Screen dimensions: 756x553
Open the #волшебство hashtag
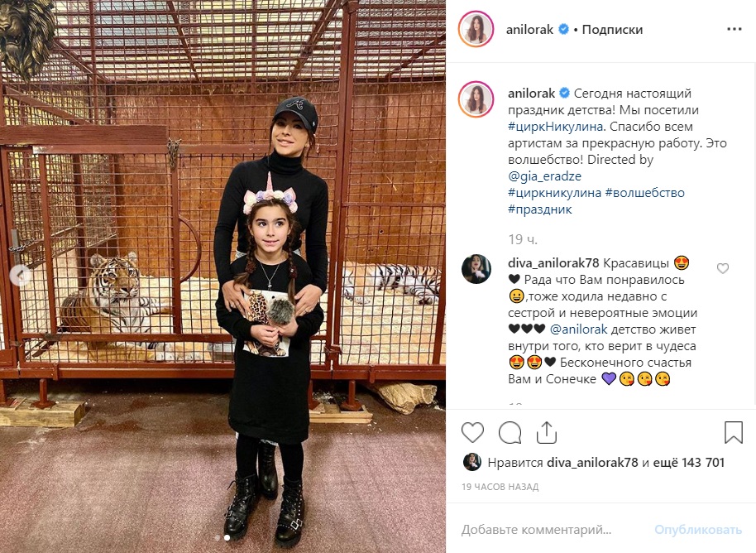pyautogui.click(x=644, y=193)
